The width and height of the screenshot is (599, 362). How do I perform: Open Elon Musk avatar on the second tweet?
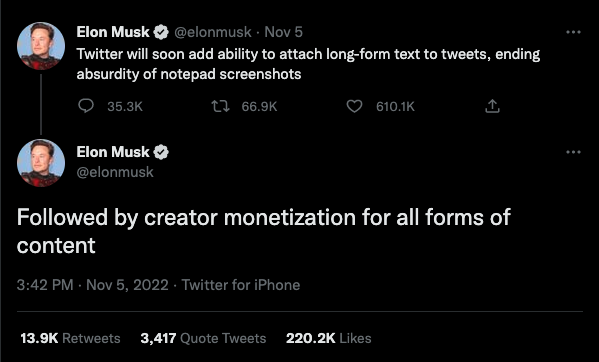(41, 163)
